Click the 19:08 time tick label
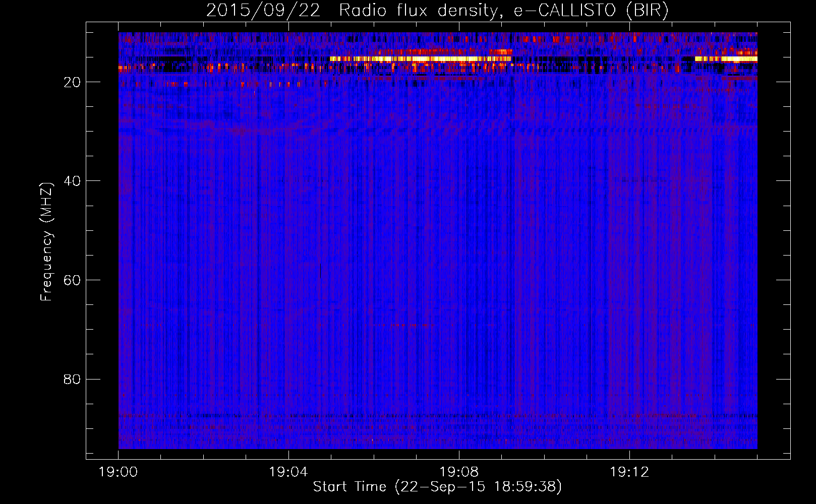This screenshot has height=504, width=816. coord(459,472)
